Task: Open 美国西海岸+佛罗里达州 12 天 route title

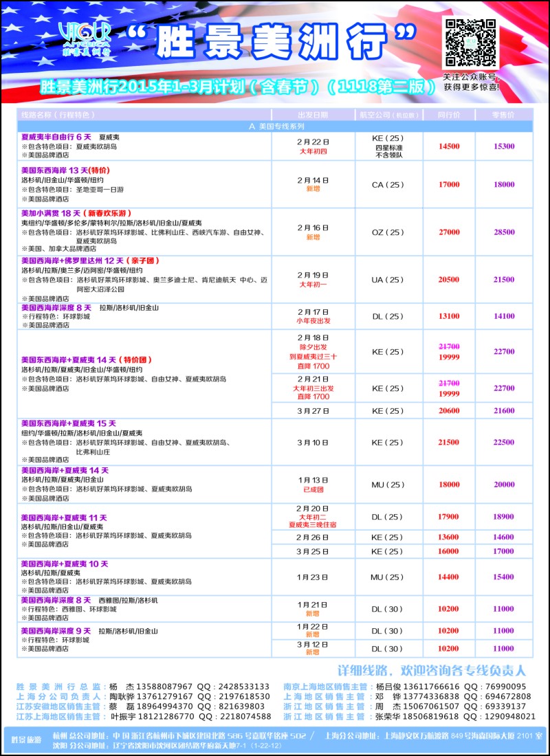Action: click(90, 260)
